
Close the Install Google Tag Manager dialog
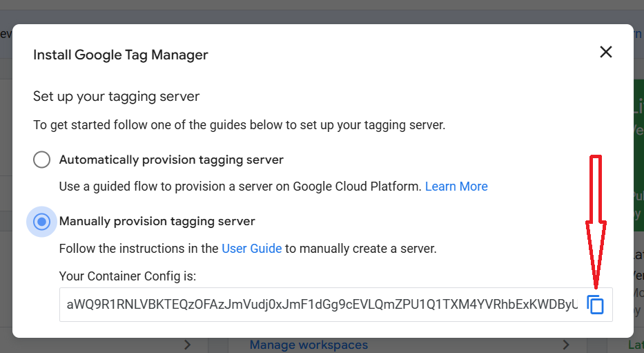(606, 52)
